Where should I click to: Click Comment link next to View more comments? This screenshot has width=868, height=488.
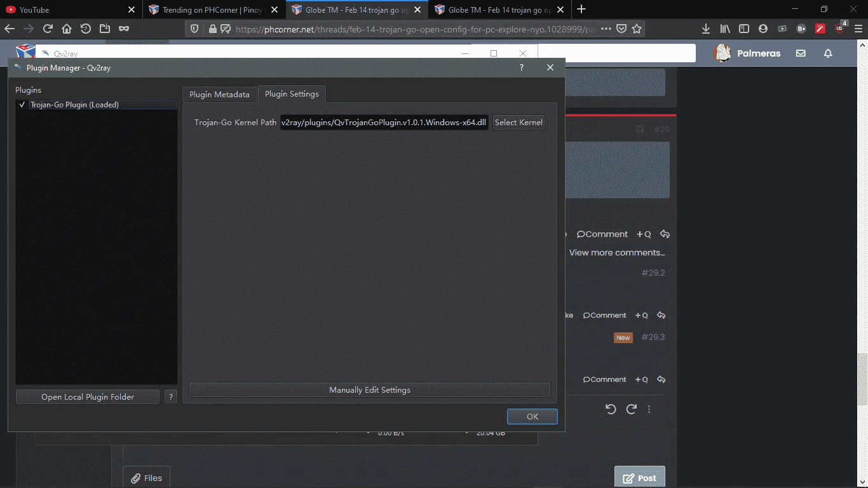click(602, 234)
